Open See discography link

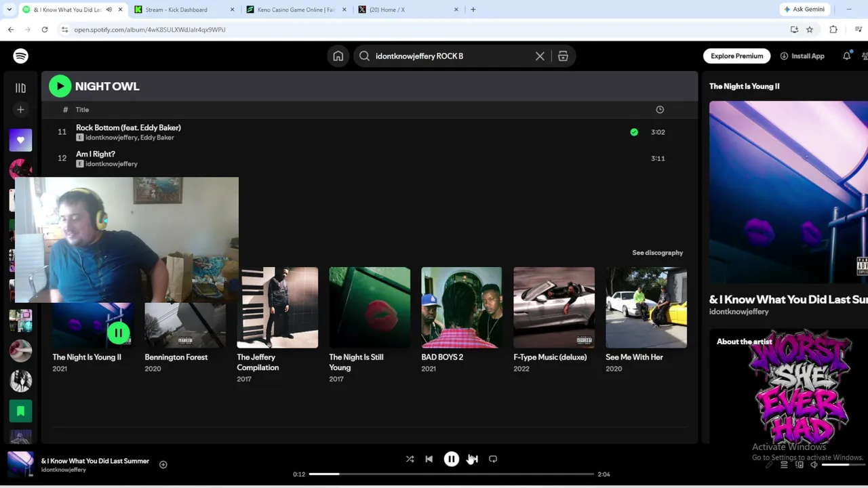pyautogui.click(x=657, y=253)
